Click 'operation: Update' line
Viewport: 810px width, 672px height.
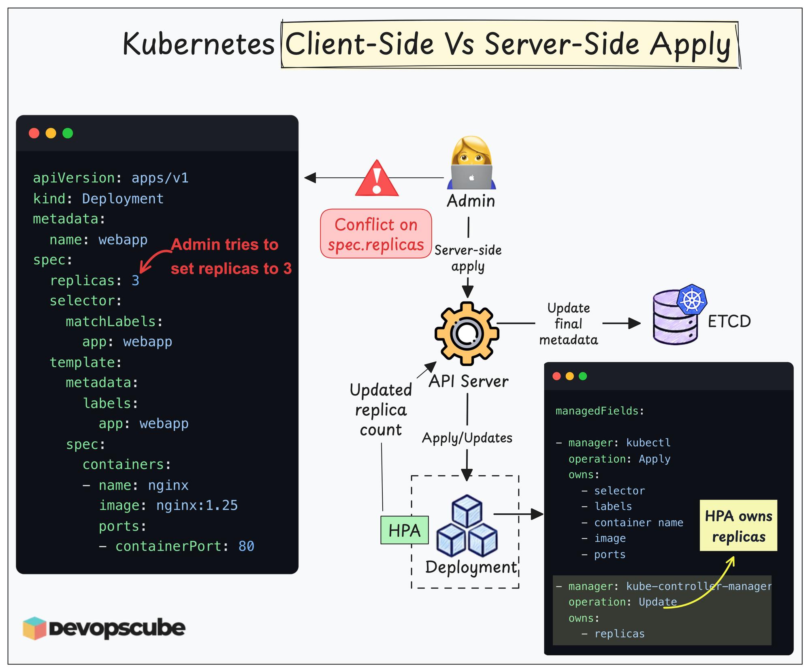coord(622,602)
